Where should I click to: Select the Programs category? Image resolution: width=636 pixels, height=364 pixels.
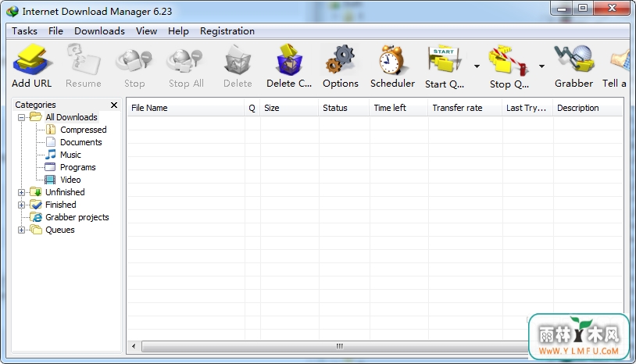pyautogui.click(x=77, y=167)
